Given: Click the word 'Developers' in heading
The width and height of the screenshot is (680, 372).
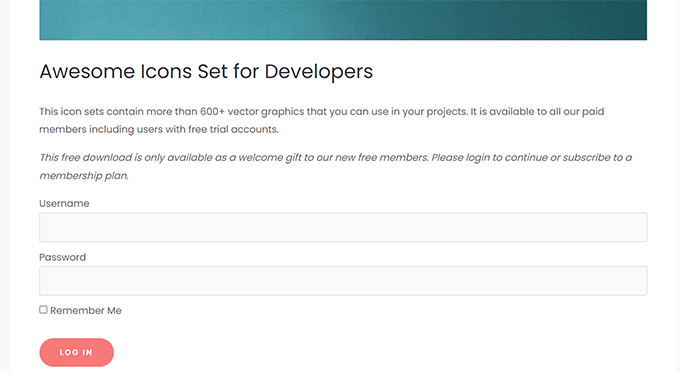Looking at the screenshot, I should 319,72.
